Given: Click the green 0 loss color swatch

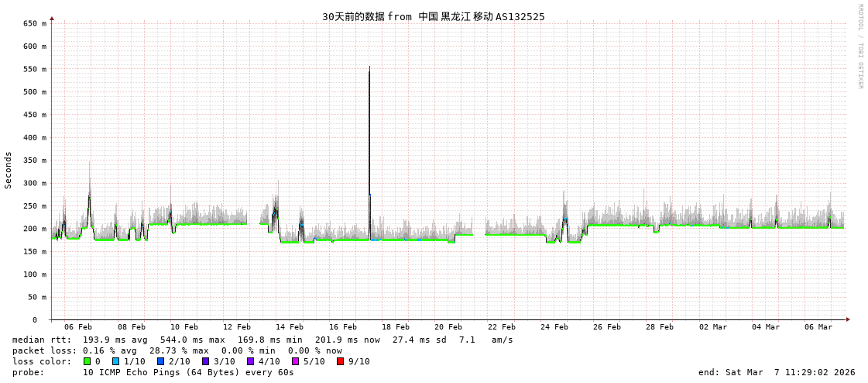Looking at the screenshot, I should (87, 361).
